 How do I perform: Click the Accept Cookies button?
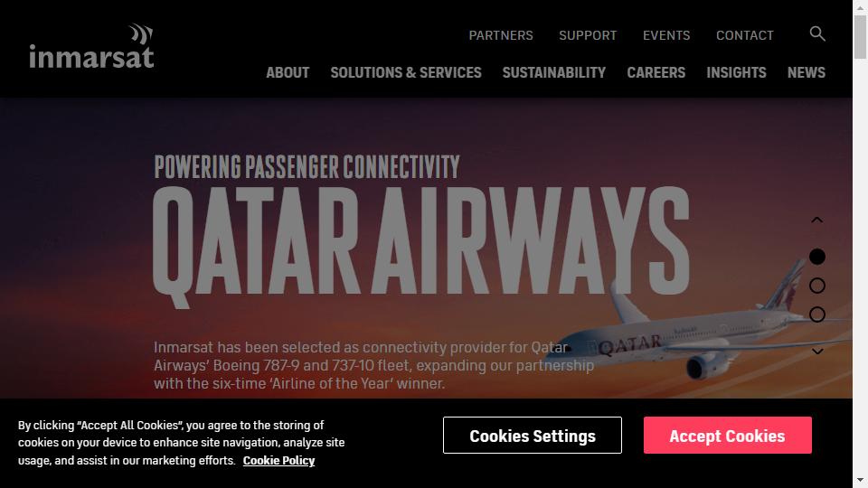click(727, 436)
